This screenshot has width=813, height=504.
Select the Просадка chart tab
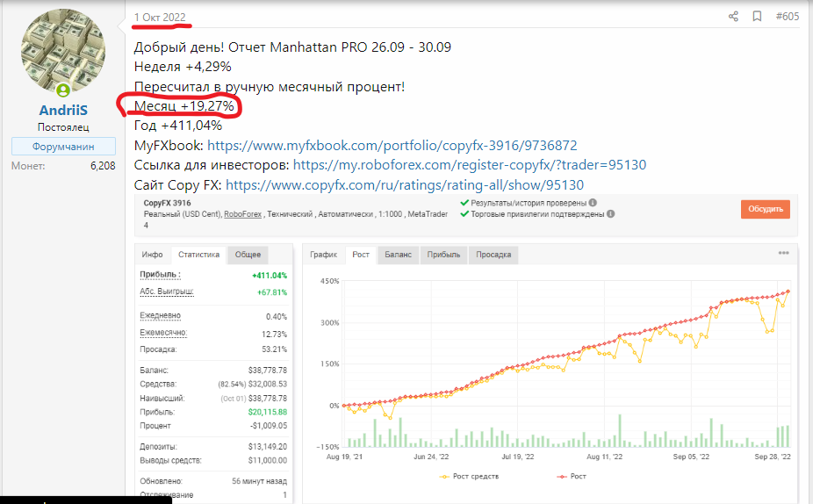(x=493, y=255)
